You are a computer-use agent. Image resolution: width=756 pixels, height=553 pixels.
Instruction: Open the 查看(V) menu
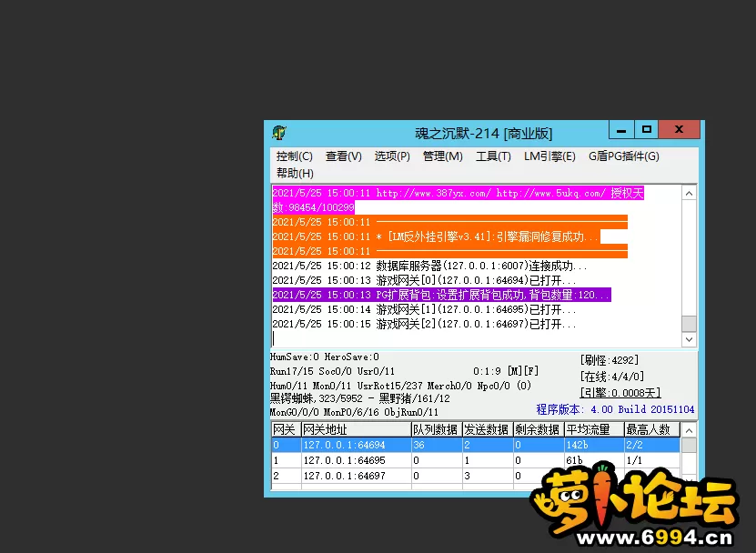(343, 156)
